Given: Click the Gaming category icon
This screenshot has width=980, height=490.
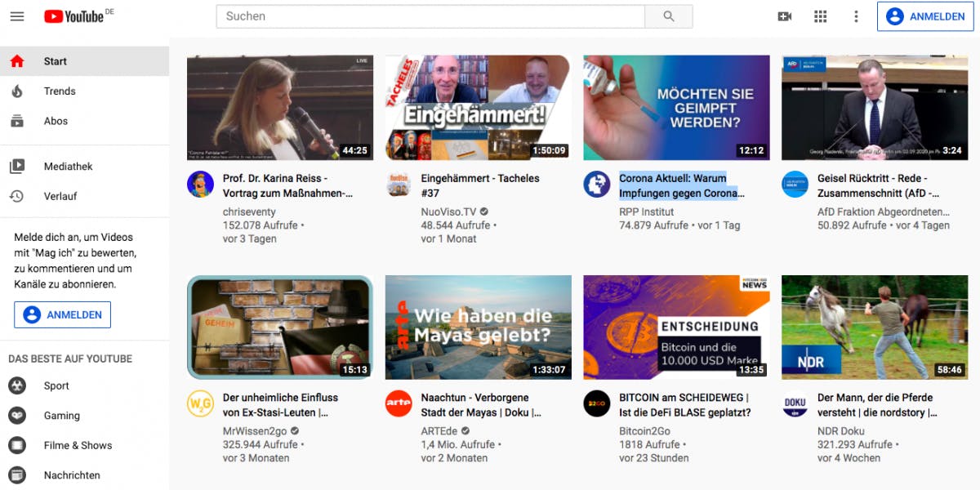Looking at the screenshot, I should point(17,416).
